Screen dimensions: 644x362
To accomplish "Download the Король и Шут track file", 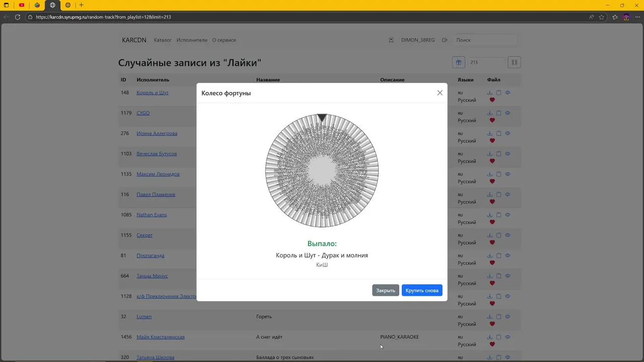I will click(490, 93).
